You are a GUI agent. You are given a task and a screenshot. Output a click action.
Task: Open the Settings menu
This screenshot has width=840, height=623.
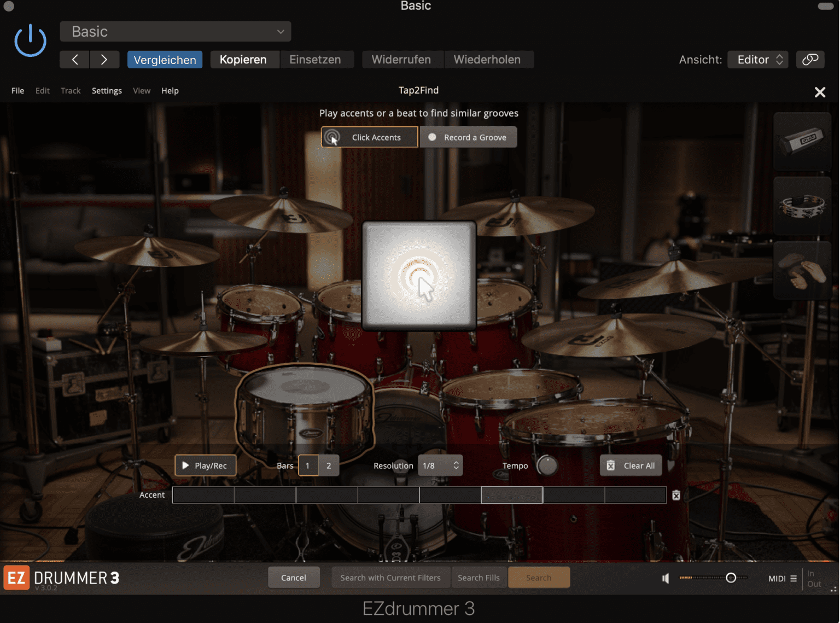107,91
